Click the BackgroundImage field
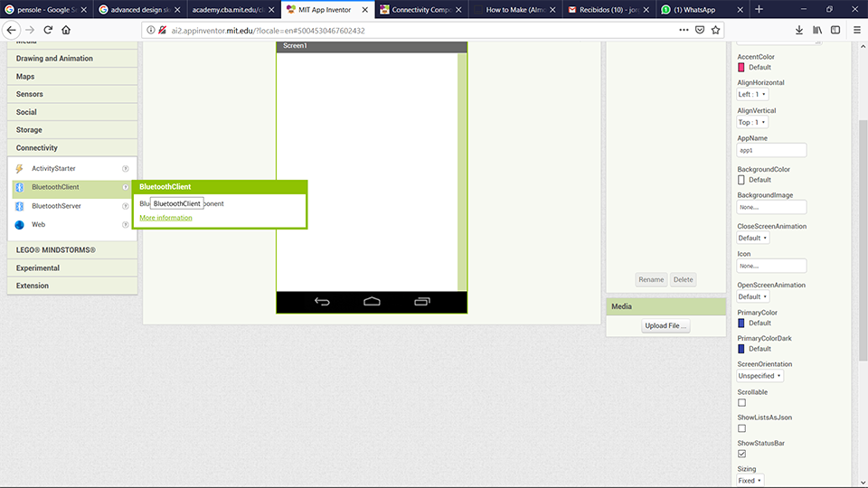Screen dimensions: 868x488 pos(771,208)
